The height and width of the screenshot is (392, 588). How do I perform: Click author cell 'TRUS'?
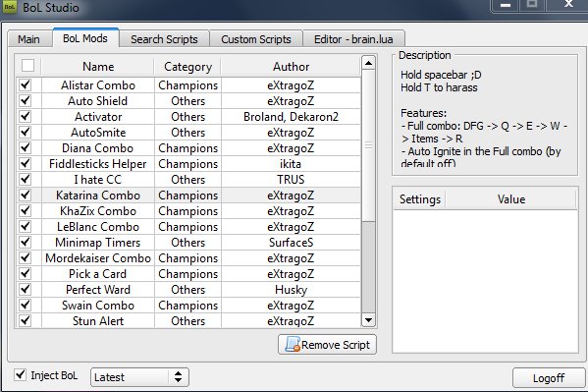(x=291, y=180)
